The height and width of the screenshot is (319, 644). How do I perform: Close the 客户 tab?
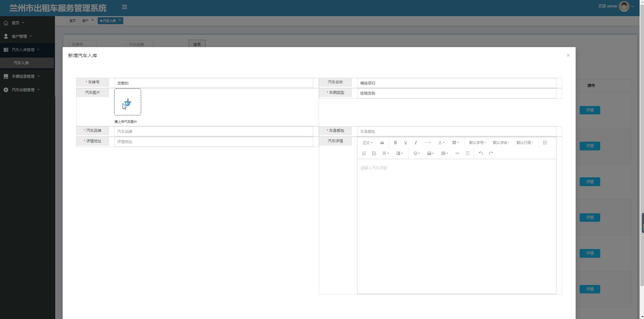point(92,20)
